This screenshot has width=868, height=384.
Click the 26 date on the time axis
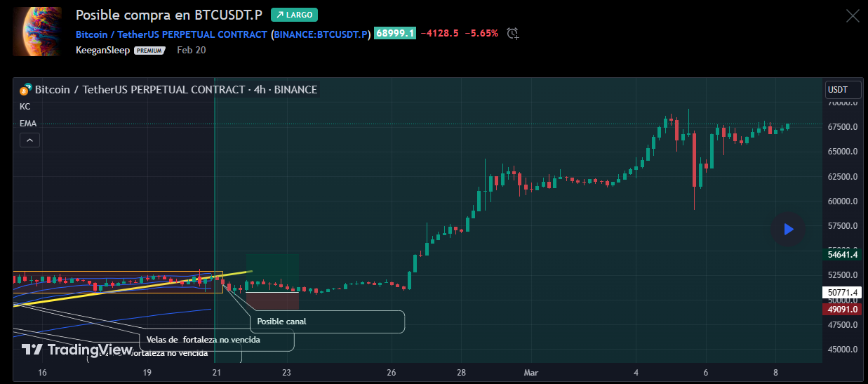coord(392,373)
